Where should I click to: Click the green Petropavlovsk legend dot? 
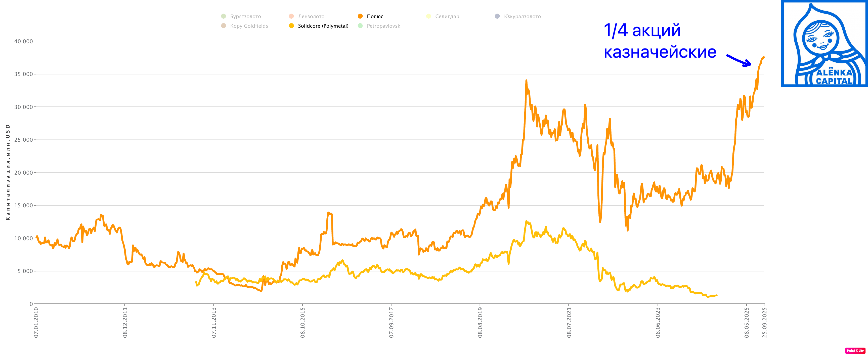[360, 26]
